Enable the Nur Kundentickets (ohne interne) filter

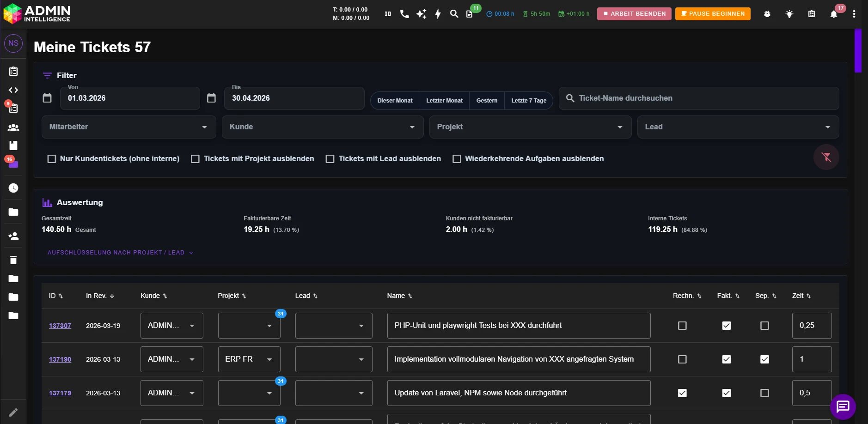51,158
